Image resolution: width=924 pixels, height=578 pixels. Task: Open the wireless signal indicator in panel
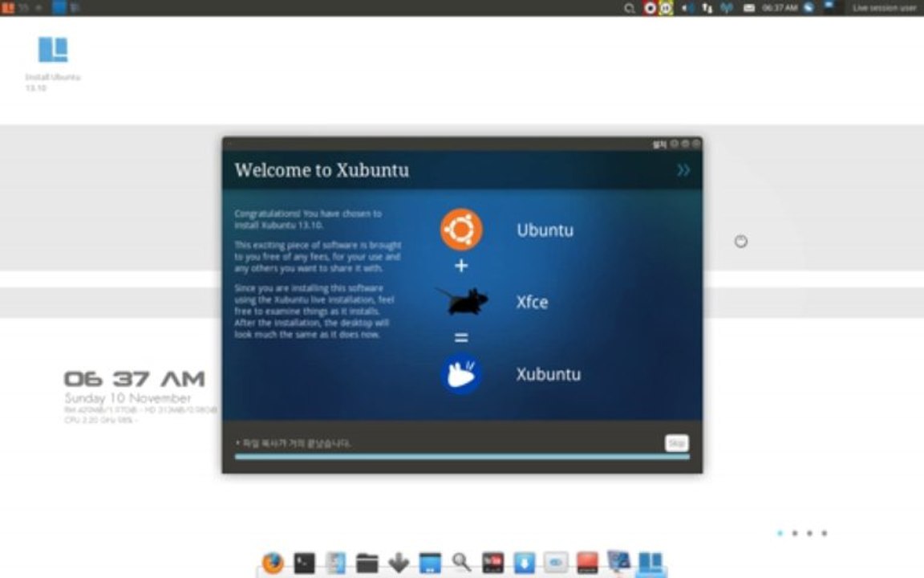pyautogui.click(x=727, y=8)
